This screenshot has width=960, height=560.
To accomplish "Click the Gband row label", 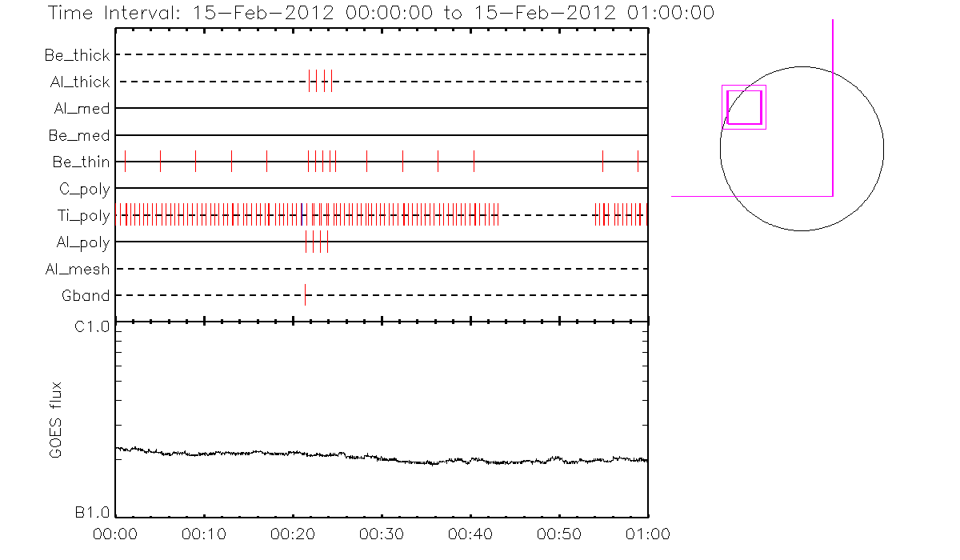I will (x=86, y=295).
